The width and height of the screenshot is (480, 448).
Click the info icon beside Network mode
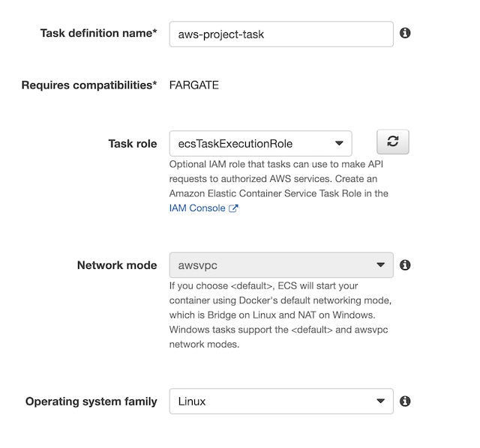tap(405, 265)
